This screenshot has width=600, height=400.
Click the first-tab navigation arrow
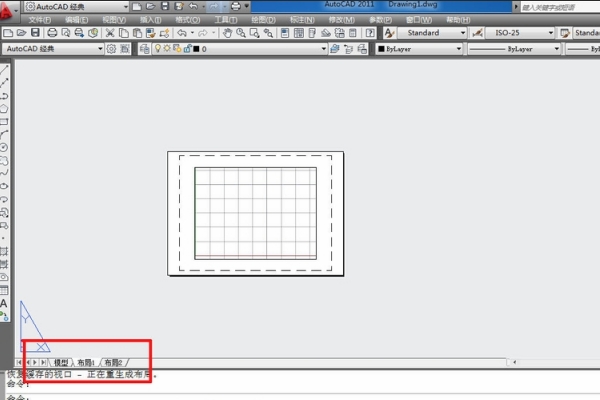pyautogui.click(x=19, y=362)
